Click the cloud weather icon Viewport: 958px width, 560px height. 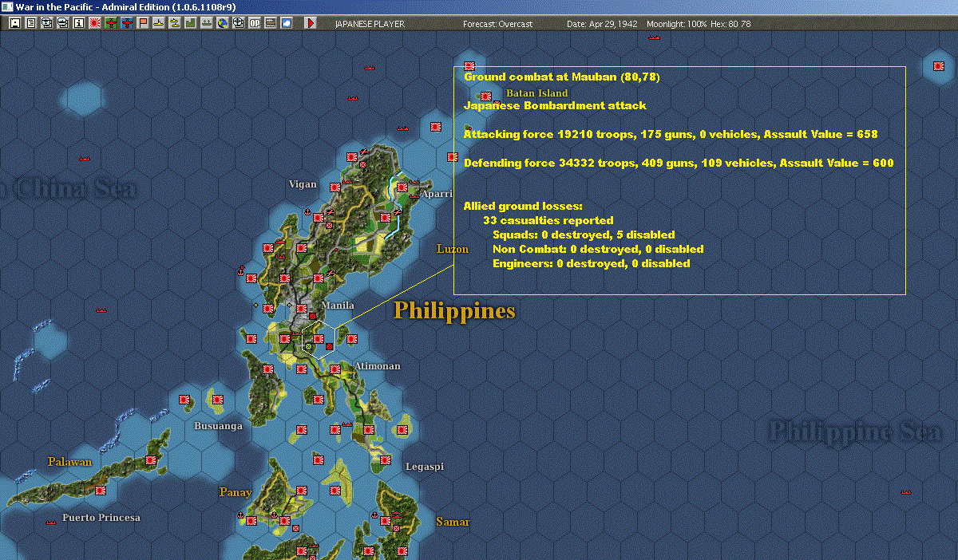287,24
